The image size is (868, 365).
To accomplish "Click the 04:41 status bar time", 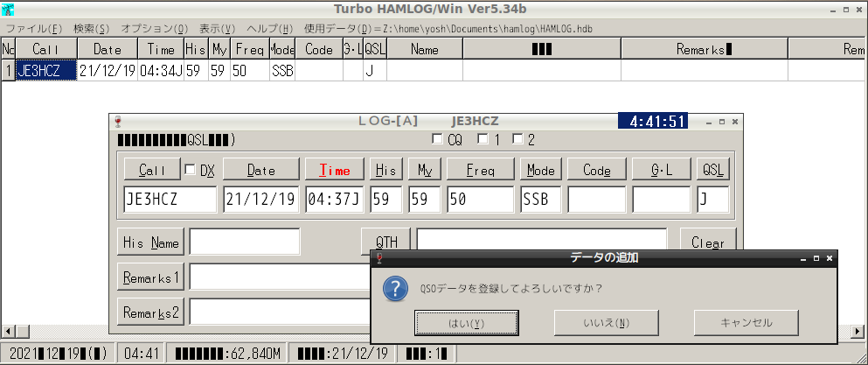I will pos(142,353).
